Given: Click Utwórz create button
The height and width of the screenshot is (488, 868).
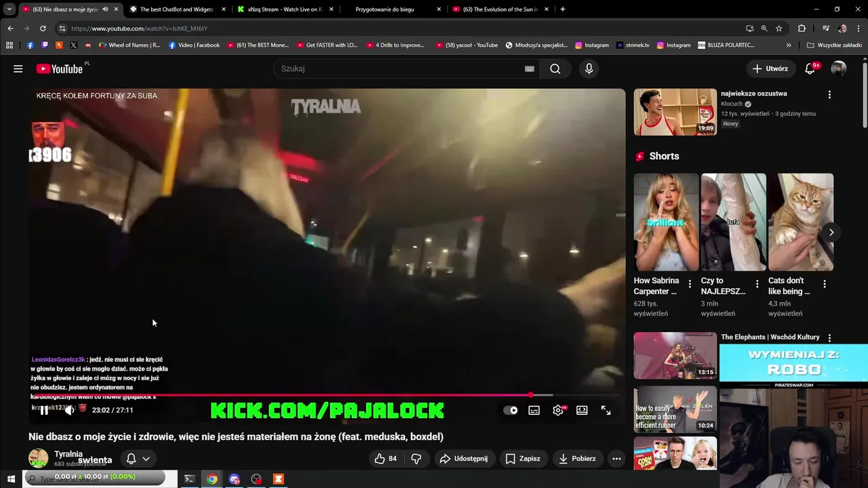Looking at the screenshot, I should coord(770,68).
